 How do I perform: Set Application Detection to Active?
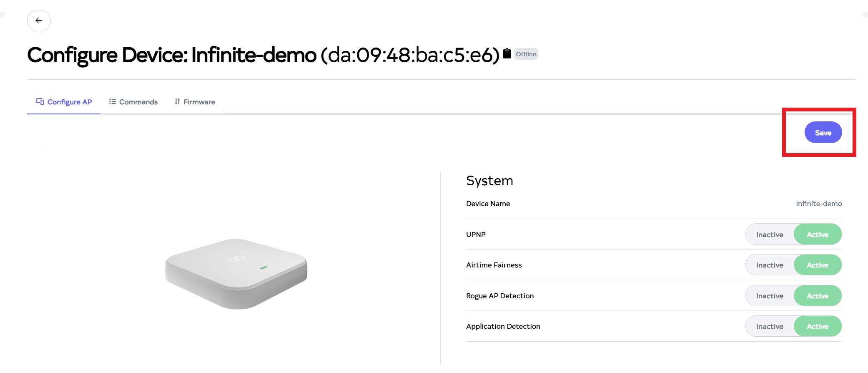click(x=817, y=326)
